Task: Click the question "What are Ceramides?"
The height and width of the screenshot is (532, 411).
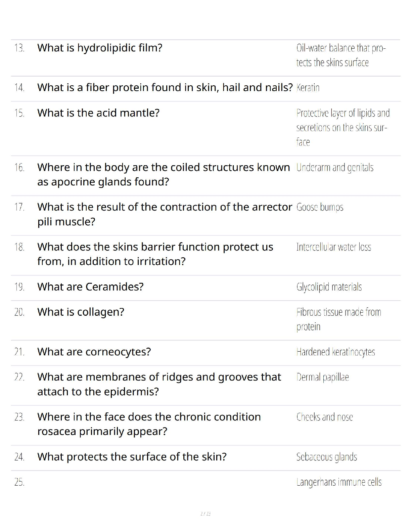Action: 90,287
